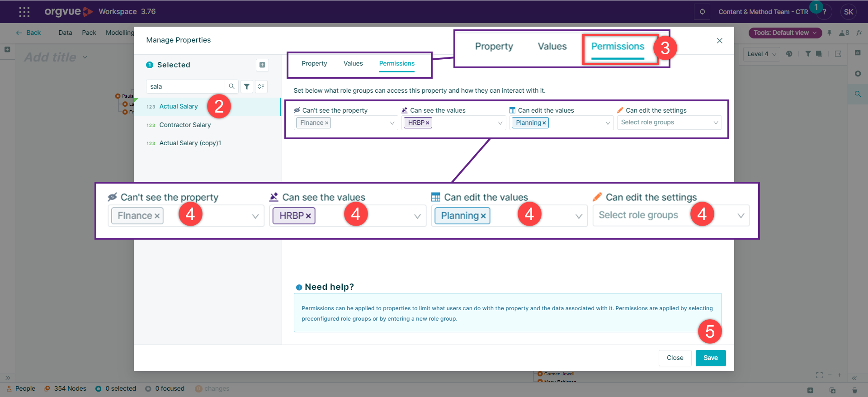Click the duplicate icon in status bar
868x397 pixels.
(832, 390)
